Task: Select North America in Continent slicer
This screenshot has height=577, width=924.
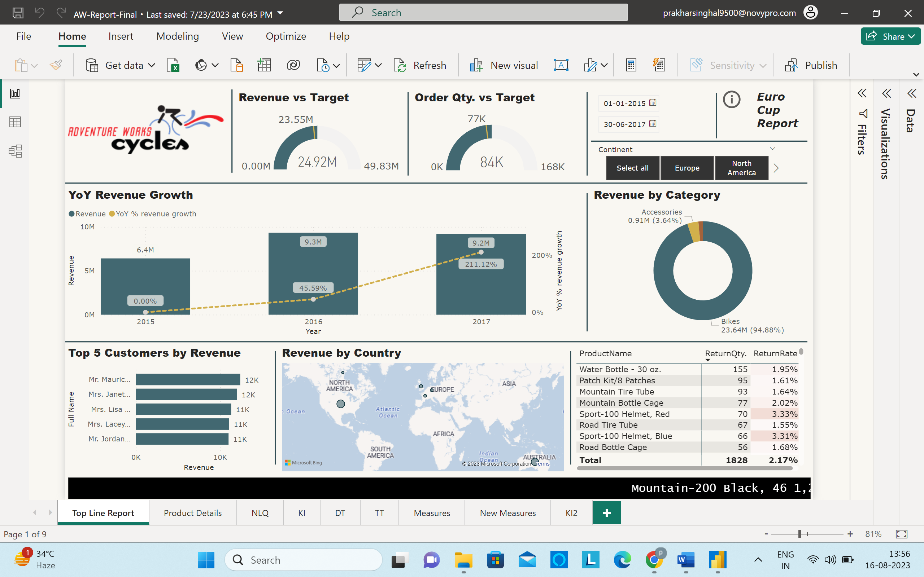Action: (741, 168)
